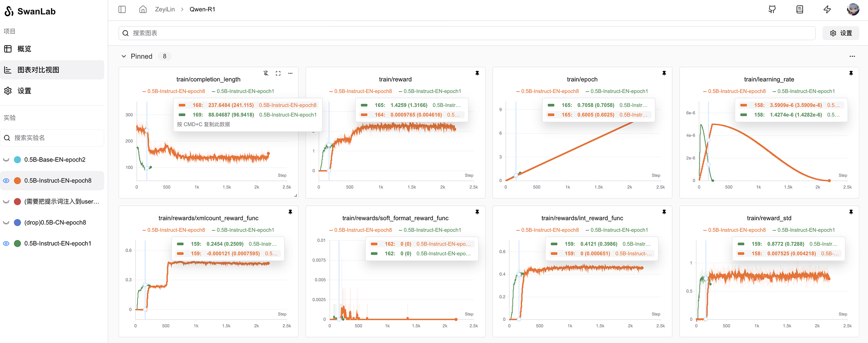The height and width of the screenshot is (343, 868).
Task: Click the blue color dot of (drop)0.5B-CN-epoch8
Action: click(17, 223)
